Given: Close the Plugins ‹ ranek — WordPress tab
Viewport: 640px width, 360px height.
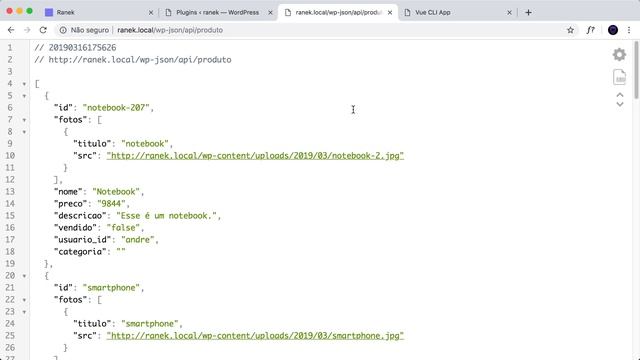Looking at the screenshot, I should point(270,13).
